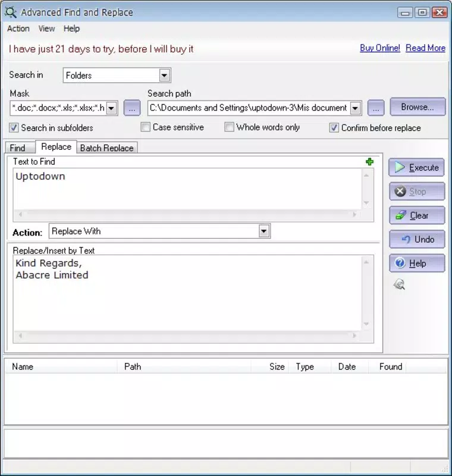452x476 pixels.
Task: Open the View menu
Action: click(x=46, y=29)
